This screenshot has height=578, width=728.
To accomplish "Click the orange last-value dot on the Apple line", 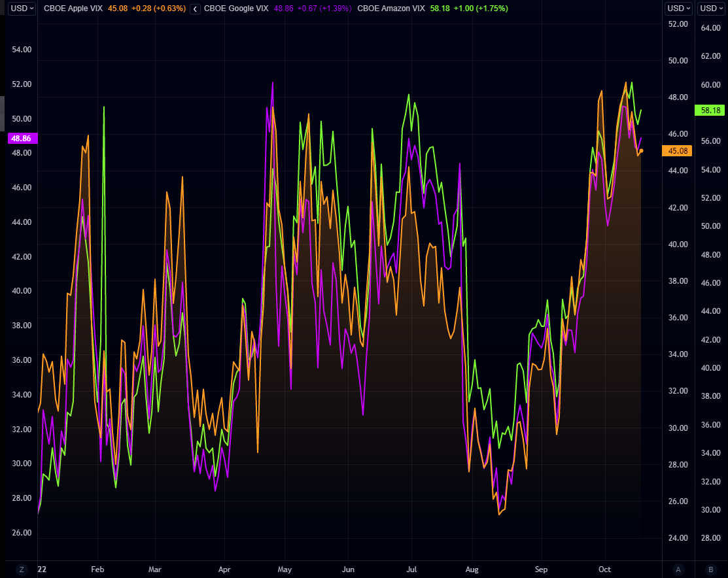I will pyautogui.click(x=641, y=151).
